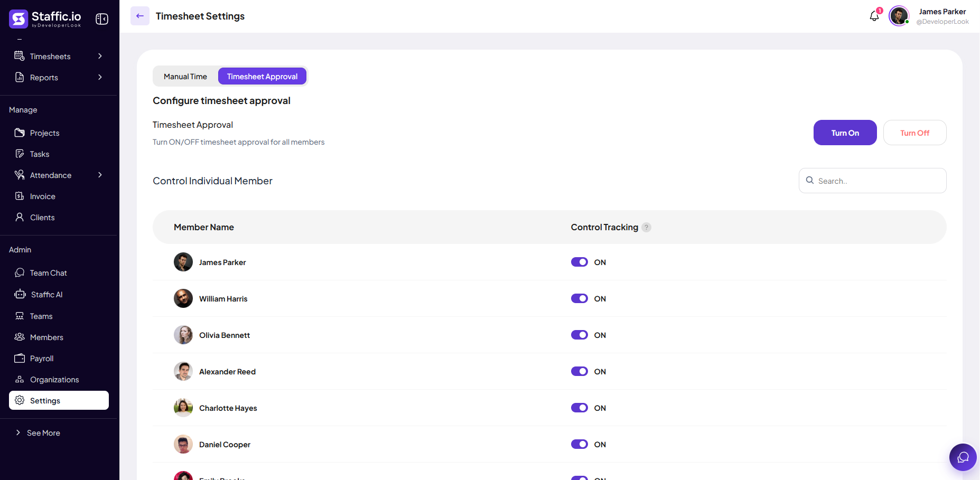Turn On timesheet approval for all
980x480 pixels.
(x=845, y=133)
